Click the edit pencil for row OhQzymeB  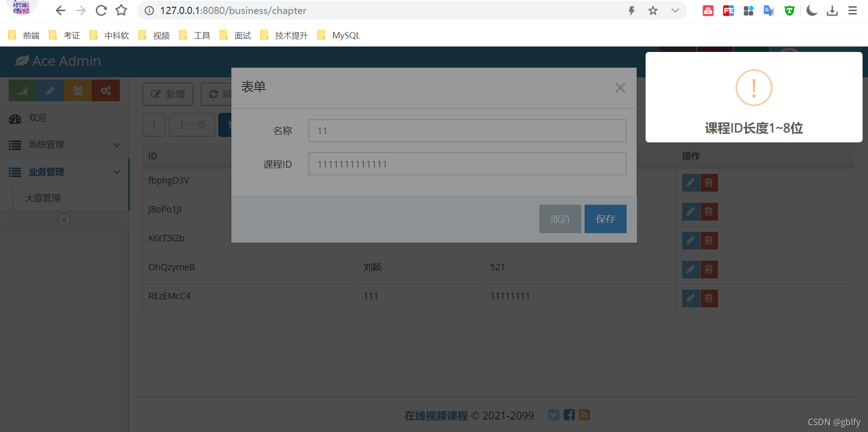[x=690, y=269]
